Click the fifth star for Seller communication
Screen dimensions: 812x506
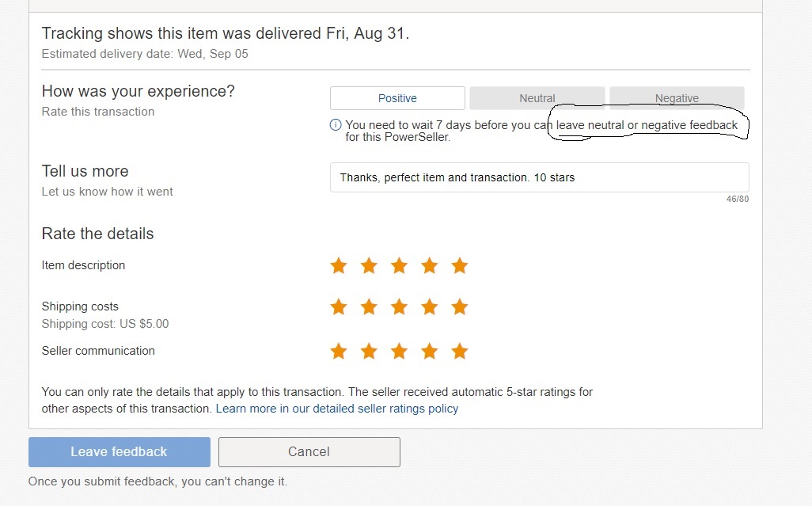pos(459,351)
